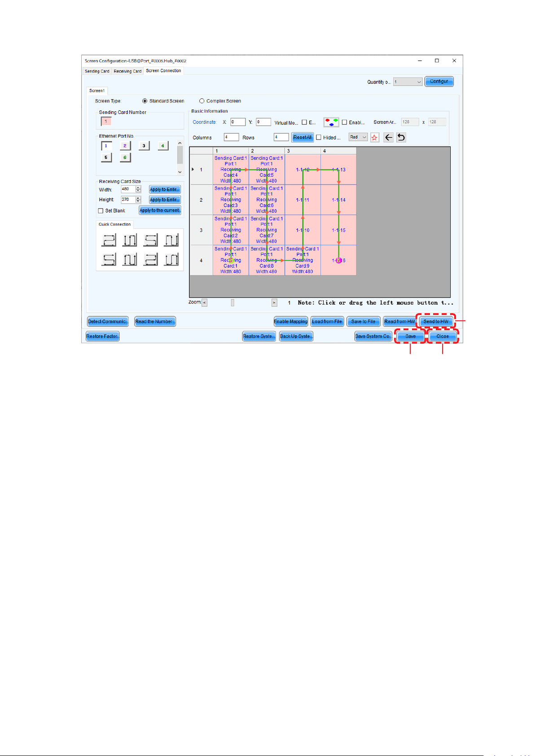Viewport: 535px width, 756px height.
Task: Click the Width spinner arrows
Action: (x=138, y=189)
